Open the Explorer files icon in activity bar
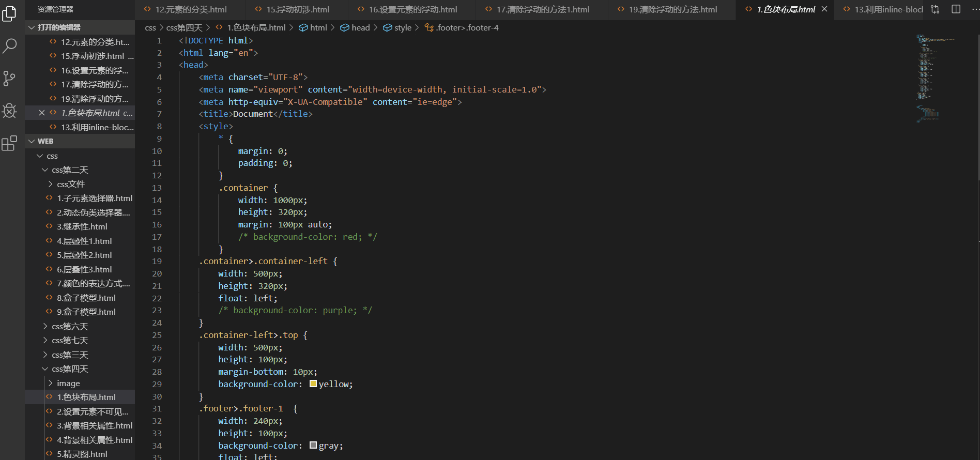Viewport: 980px width, 460px height. coord(9,13)
